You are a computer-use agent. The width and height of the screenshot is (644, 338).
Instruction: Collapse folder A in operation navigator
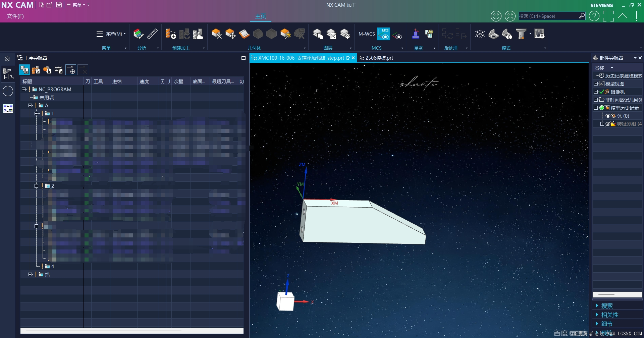(x=30, y=106)
